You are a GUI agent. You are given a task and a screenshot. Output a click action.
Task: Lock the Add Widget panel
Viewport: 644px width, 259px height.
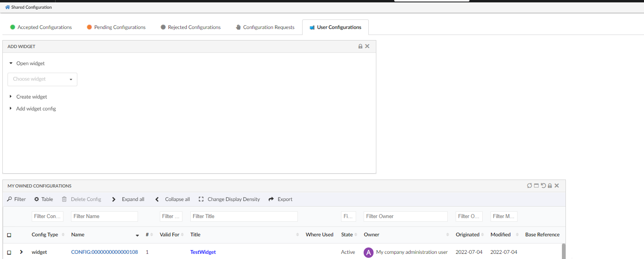coord(360,46)
